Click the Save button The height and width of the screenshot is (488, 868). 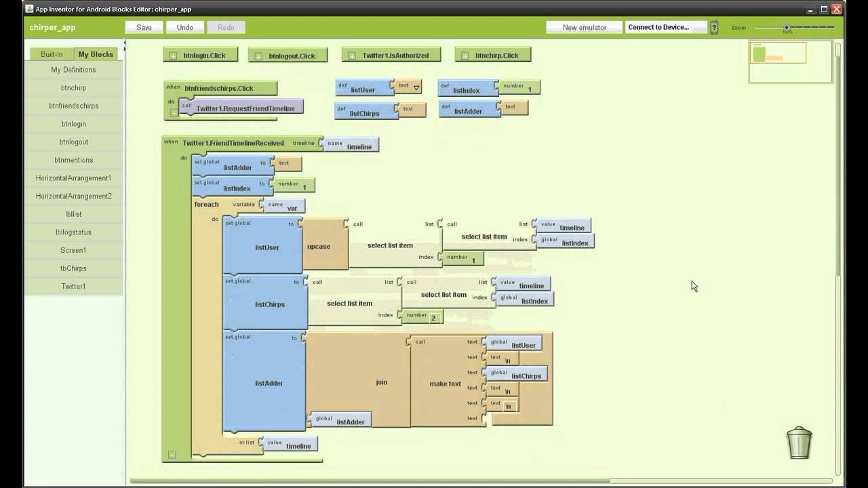point(144,28)
